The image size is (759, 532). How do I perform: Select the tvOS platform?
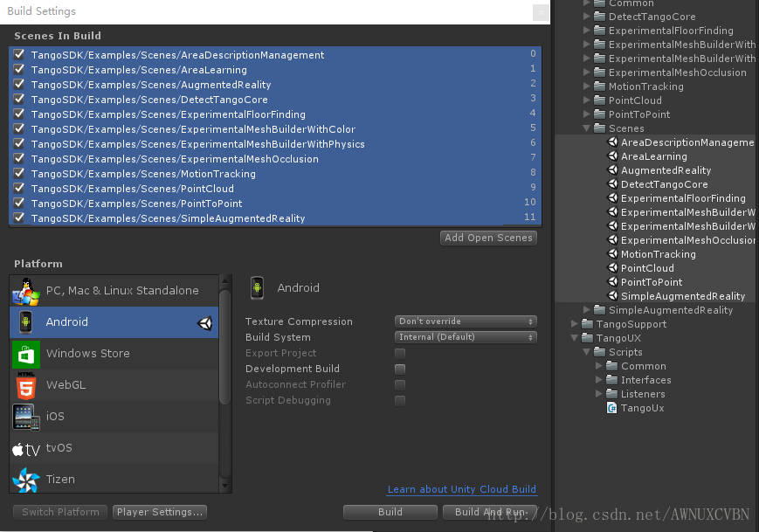(114, 448)
